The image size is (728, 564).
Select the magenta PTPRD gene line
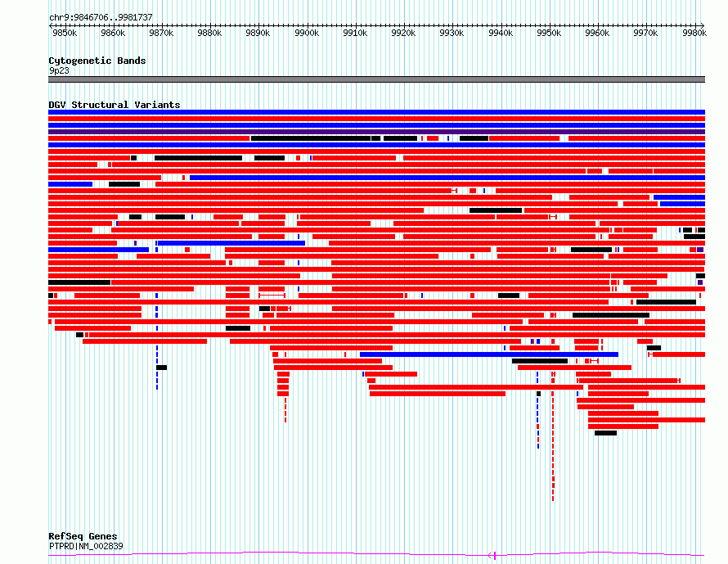click(x=376, y=554)
